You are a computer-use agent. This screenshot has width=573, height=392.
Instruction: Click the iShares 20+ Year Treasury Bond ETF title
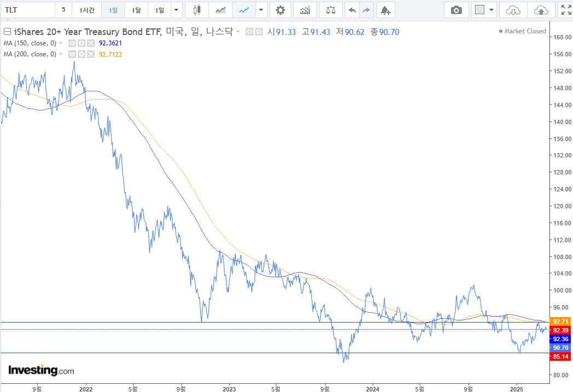tap(88, 32)
